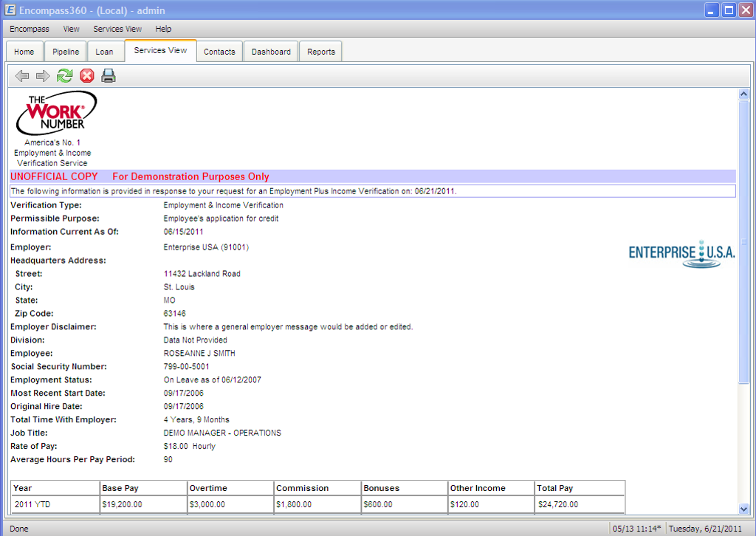
Task: Click employee name 'ROSEANNE J SMITH'
Action: point(199,354)
